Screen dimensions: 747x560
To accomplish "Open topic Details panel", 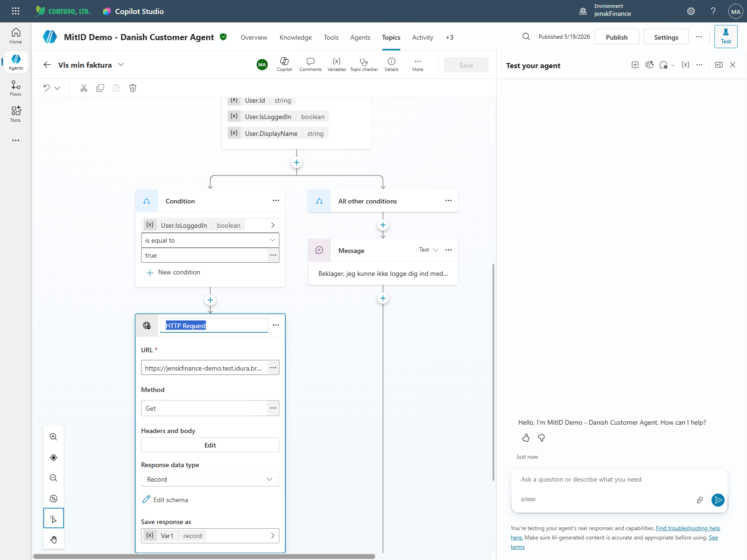I will coord(391,64).
